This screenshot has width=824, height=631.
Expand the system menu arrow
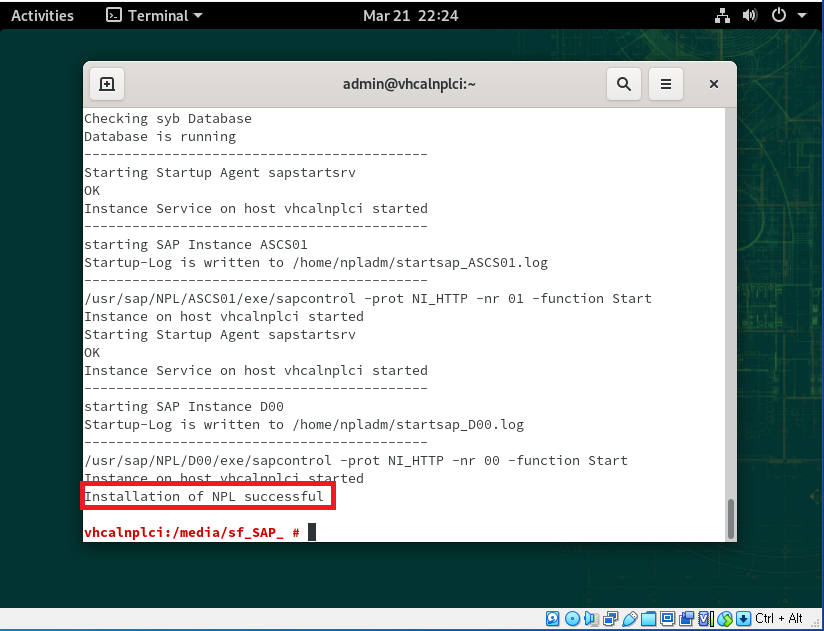coord(802,16)
